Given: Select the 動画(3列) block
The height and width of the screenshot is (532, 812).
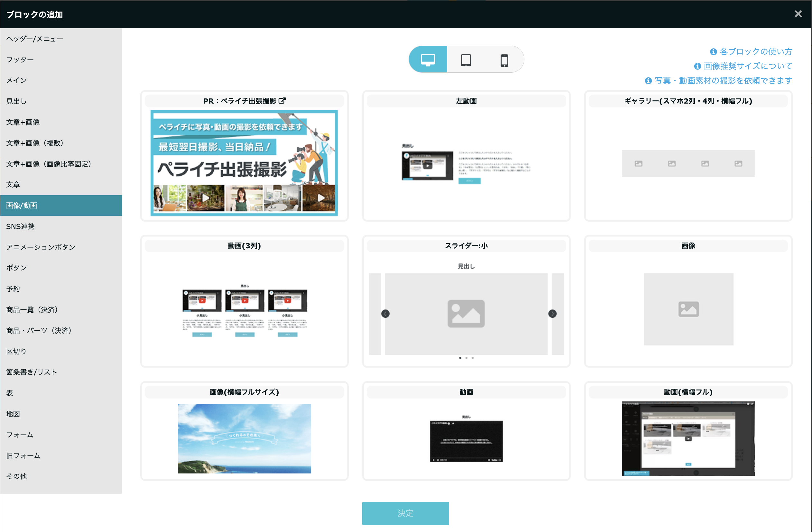Looking at the screenshot, I should click(x=244, y=310).
